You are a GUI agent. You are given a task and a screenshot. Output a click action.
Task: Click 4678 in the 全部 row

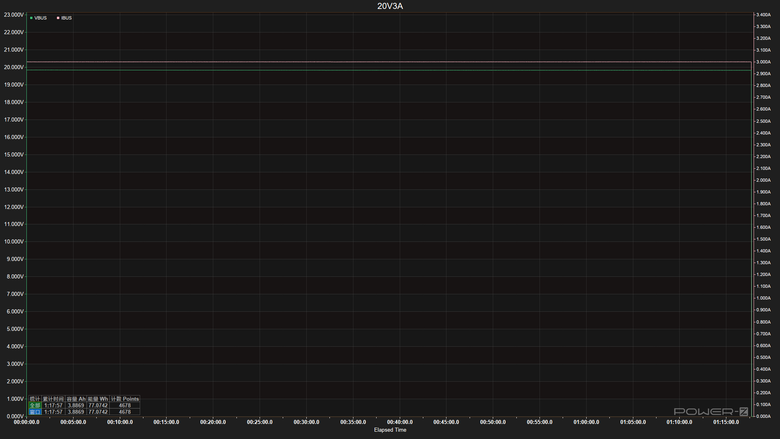click(125, 405)
